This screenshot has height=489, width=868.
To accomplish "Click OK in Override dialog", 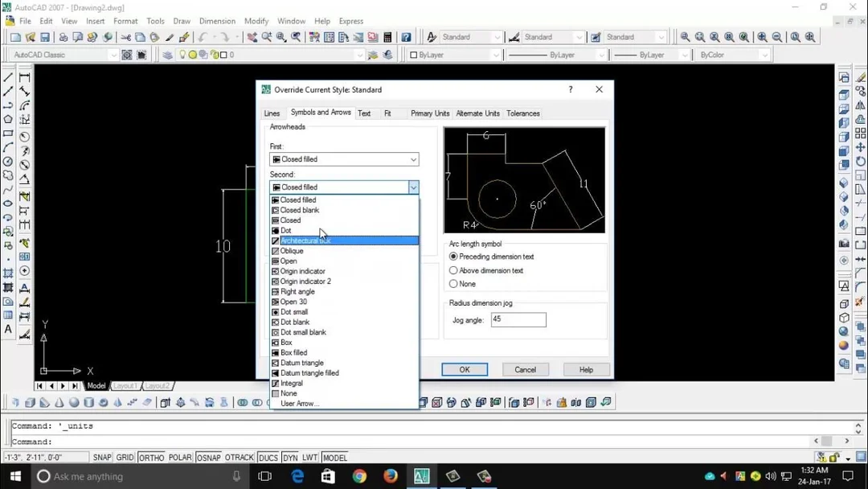I will tap(465, 370).
